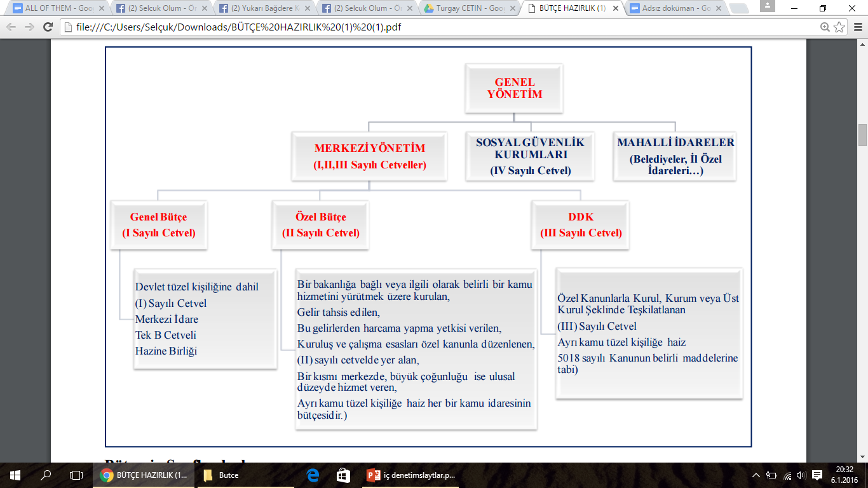
Task: Click the MAHALLİ İDARELER heading
Action: pyautogui.click(x=675, y=143)
